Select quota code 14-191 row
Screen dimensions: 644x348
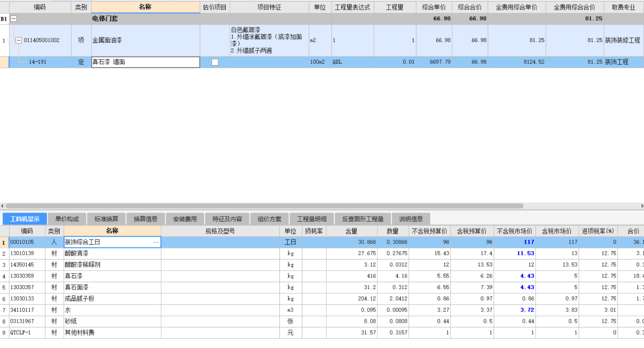(38, 62)
